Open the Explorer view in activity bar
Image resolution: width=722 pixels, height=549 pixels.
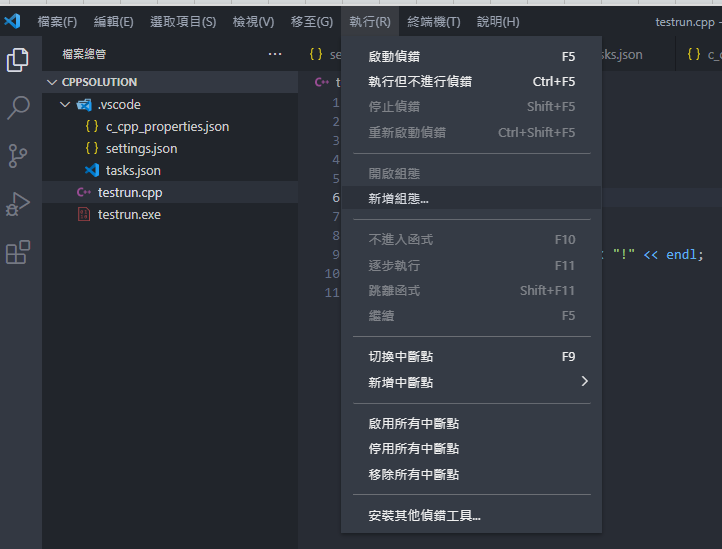coord(18,60)
